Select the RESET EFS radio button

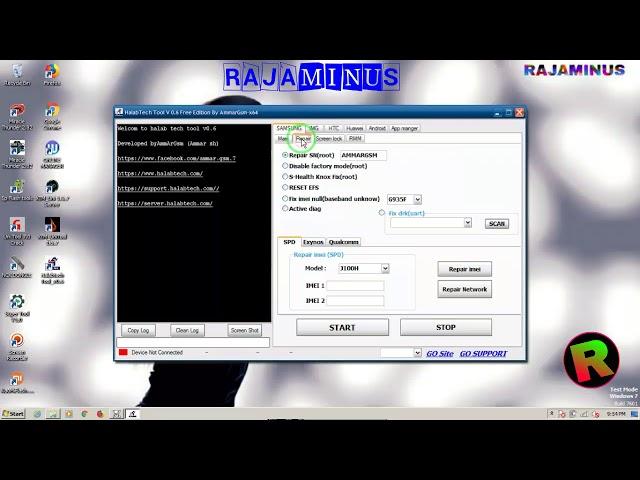pyautogui.click(x=285, y=187)
